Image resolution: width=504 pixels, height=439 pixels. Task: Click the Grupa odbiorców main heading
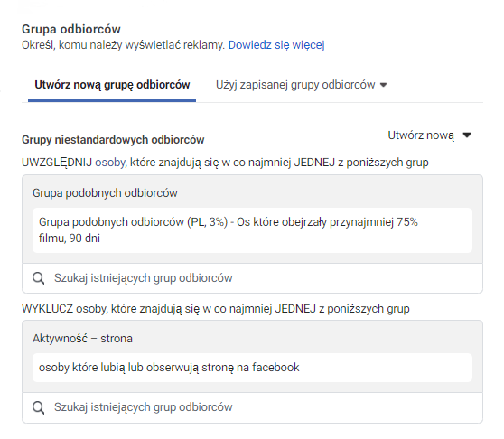71,29
